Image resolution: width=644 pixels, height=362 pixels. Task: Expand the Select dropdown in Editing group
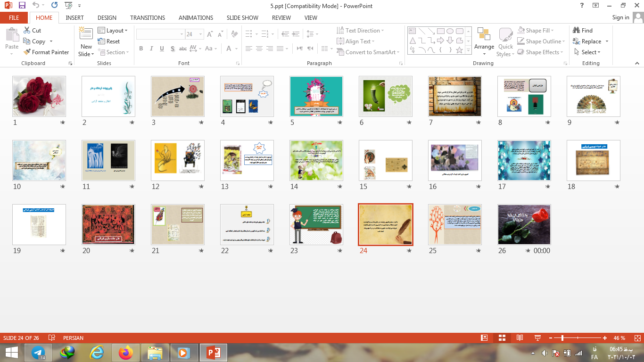point(587,52)
